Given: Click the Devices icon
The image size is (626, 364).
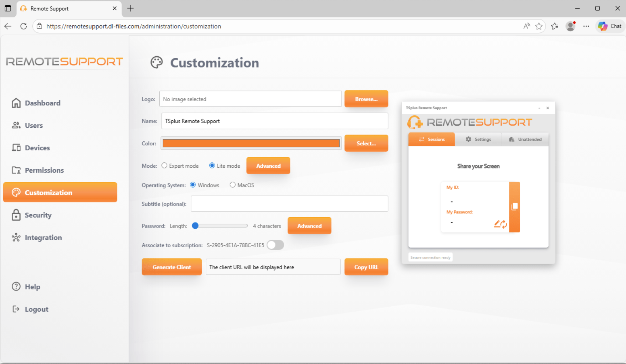Looking at the screenshot, I should pyautogui.click(x=16, y=147).
